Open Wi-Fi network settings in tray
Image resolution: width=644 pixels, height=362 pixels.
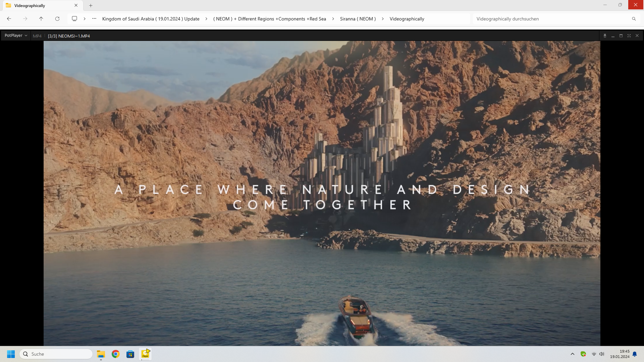click(594, 354)
